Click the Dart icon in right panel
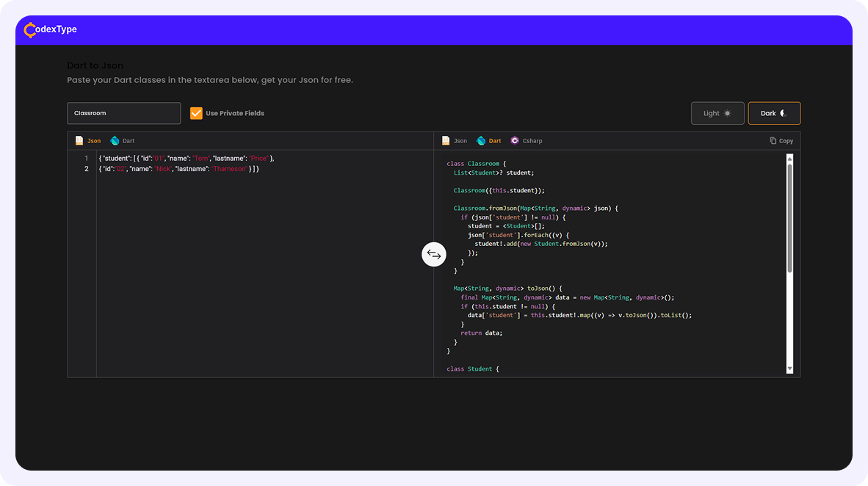This screenshot has height=486, width=868. pos(481,141)
